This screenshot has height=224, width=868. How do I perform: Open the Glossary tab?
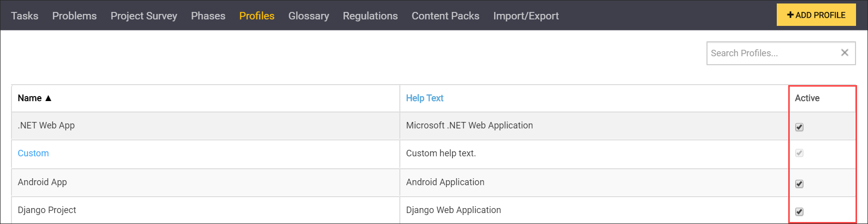(309, 16)
